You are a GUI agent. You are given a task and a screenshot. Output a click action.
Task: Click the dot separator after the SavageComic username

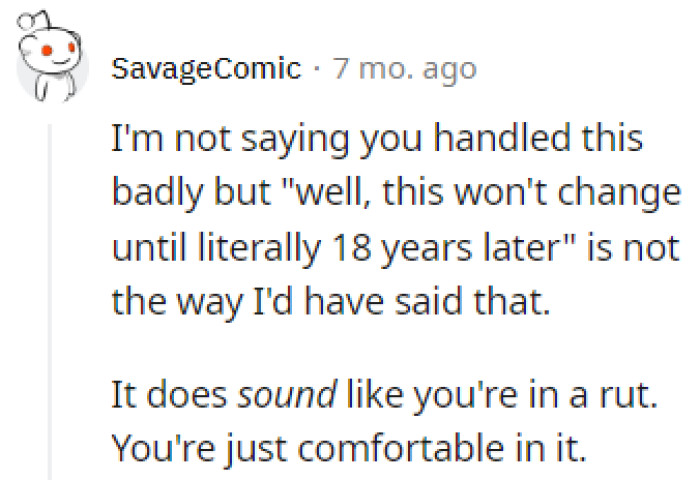click(316, 69)
